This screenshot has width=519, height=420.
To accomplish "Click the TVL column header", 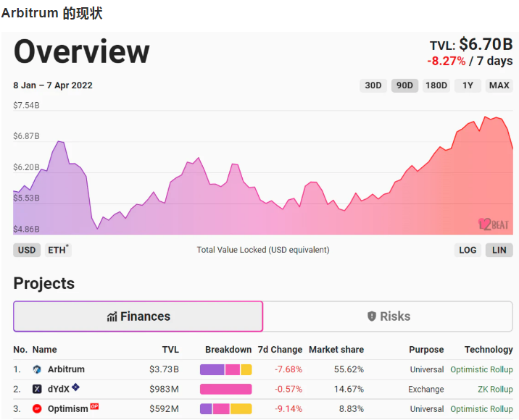I will coord(170,350).
